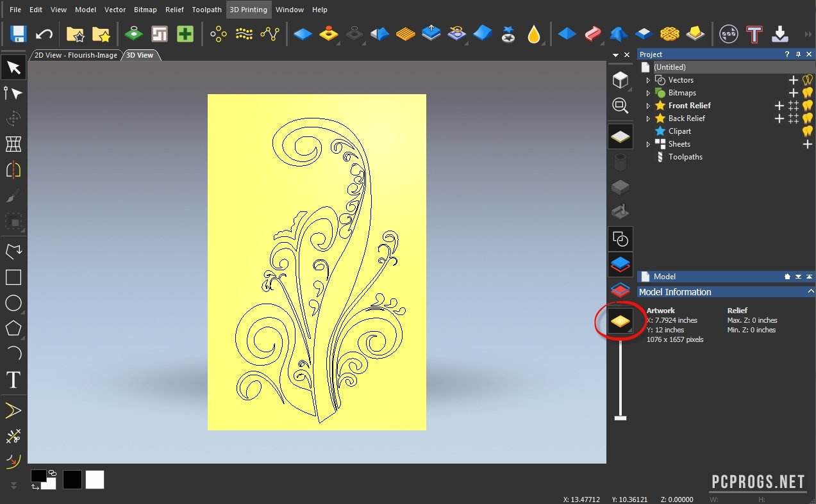Image resolution: width=816 pixels, height=504 pixels.
Task: Expand the Sheets tree node
Action: click(x=648, y=144)
